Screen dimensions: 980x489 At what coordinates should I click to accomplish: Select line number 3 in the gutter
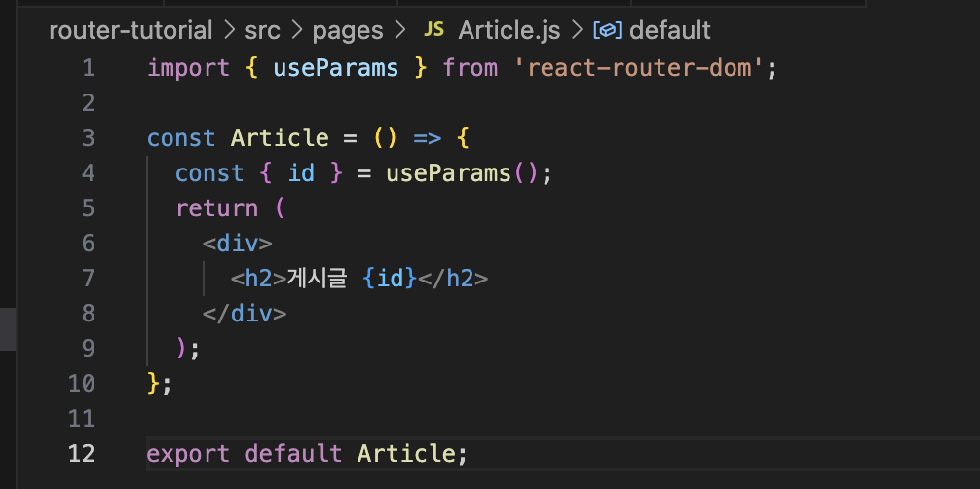coord(88,137)
